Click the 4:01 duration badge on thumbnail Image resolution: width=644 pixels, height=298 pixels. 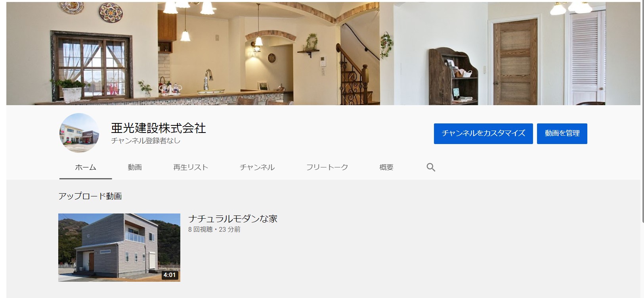coord(170,275)
